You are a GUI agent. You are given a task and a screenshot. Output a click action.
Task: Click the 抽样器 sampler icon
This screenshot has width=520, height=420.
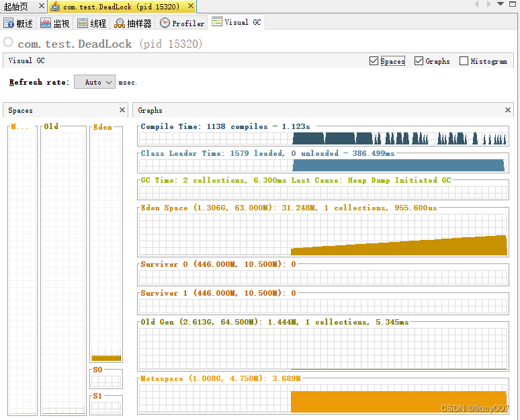tap(120, 24)
